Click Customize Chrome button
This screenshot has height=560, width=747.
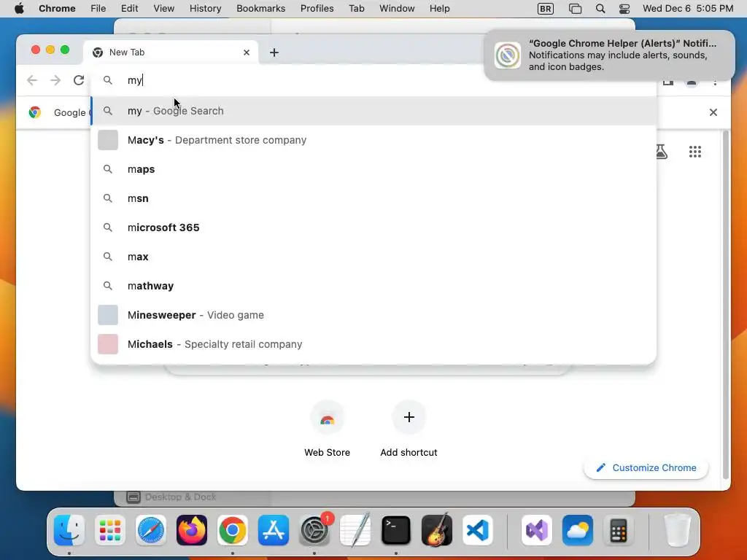(646, 467)
